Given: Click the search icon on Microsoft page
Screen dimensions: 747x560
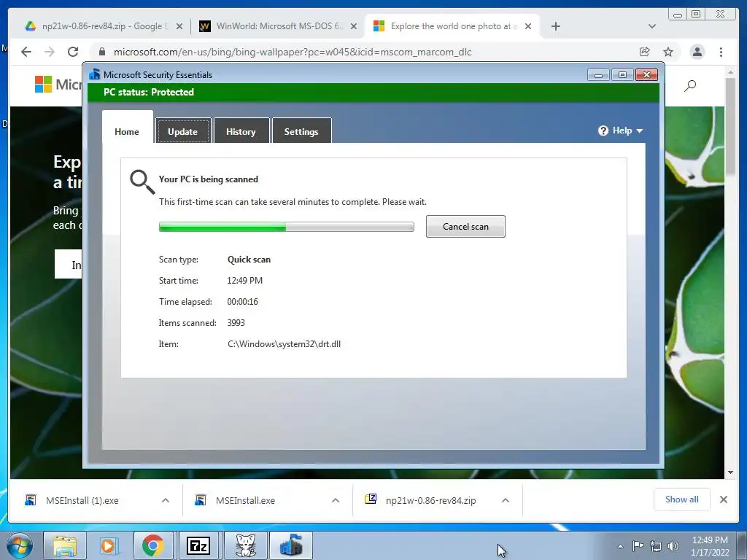Looking at the screenshot, I should click(x=690, y=86).
